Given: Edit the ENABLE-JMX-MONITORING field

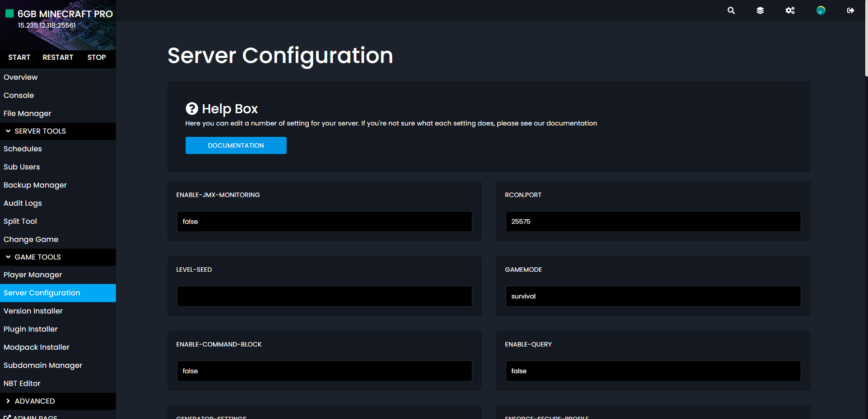Looking at the screenshot, I should tap(324, 222).
